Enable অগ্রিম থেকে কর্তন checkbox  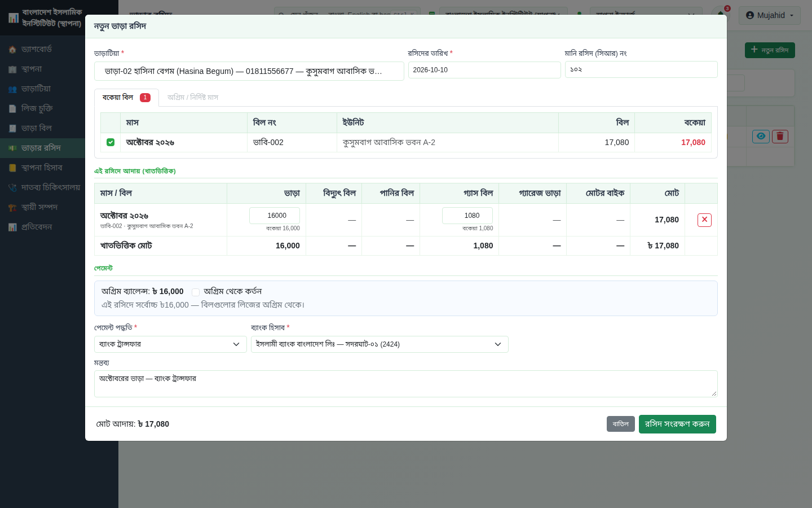coord(196,292)
